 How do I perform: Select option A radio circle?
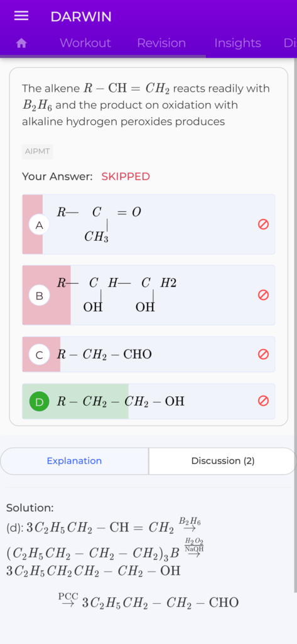(x=40, y=225)
